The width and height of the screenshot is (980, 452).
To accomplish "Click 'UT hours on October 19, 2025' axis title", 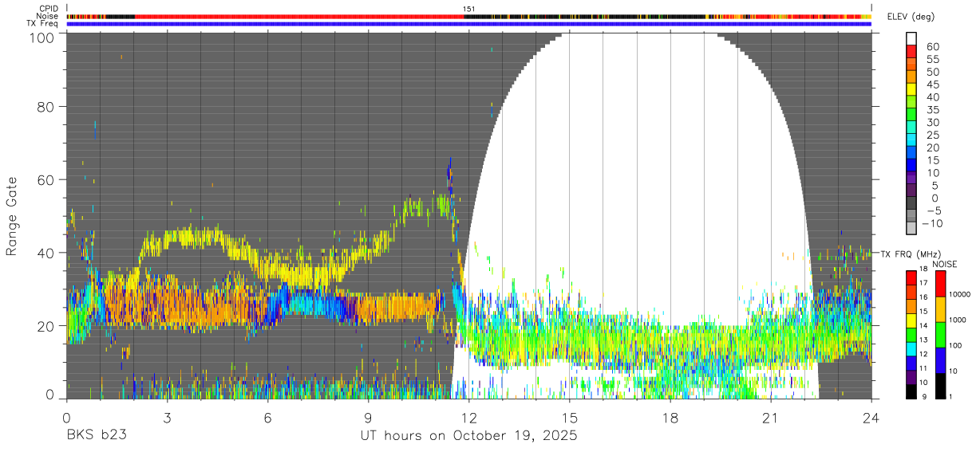I will 468,436.
